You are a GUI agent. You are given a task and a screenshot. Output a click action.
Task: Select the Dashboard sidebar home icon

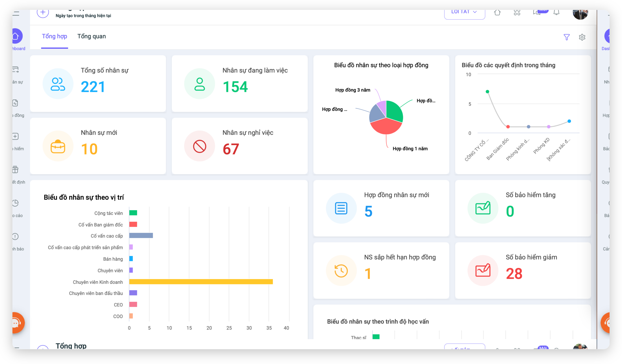17,36
